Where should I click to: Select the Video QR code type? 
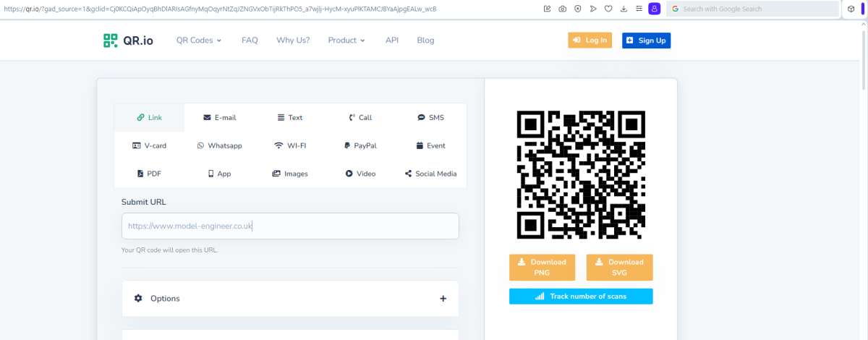[x=360, y=174]
